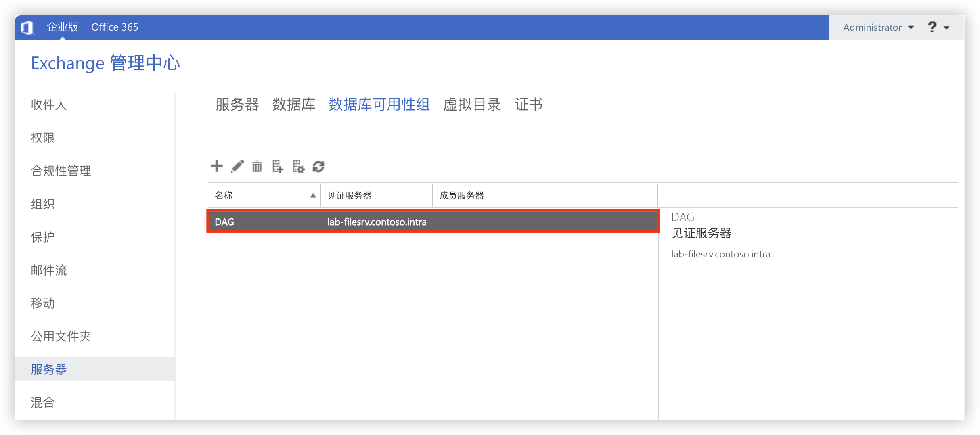Image resolution: width=980 pixels, height=435 pixels.
Task: Open the 证书 tab
Action: tap(528, 105)
